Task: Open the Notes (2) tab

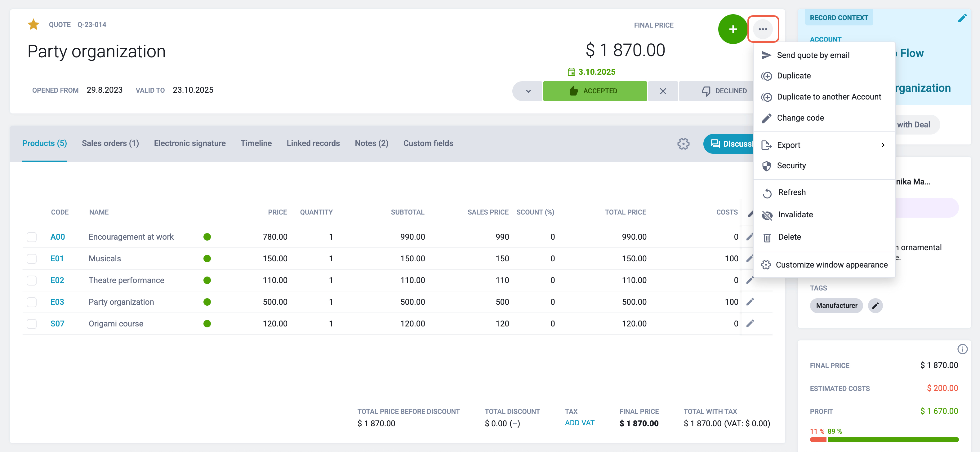Action: pyautogui.click(x=372, y=143)
